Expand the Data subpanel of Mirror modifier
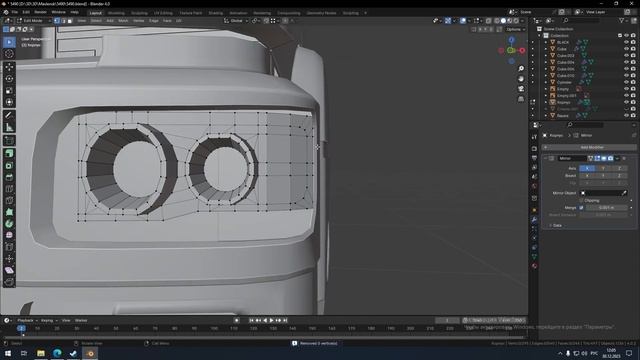640x360 pixels. [555, 225]
